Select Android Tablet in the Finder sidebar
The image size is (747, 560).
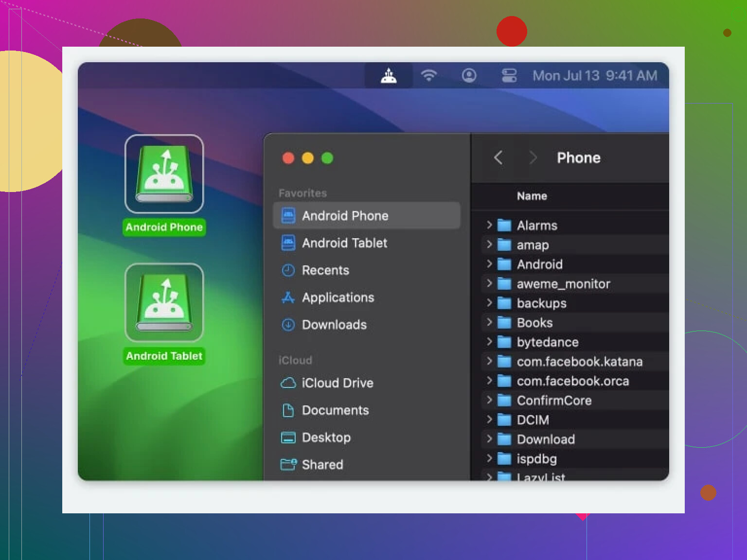367,243
